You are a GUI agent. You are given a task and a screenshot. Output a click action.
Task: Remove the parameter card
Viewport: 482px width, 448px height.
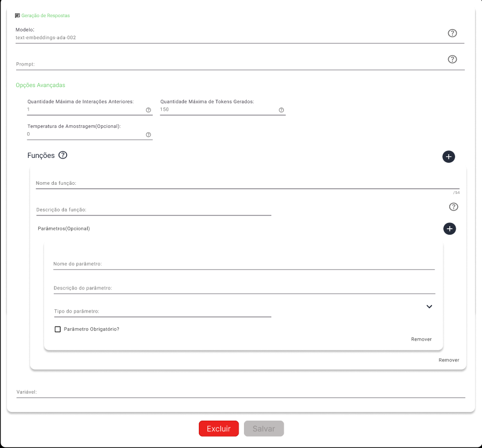421,339
